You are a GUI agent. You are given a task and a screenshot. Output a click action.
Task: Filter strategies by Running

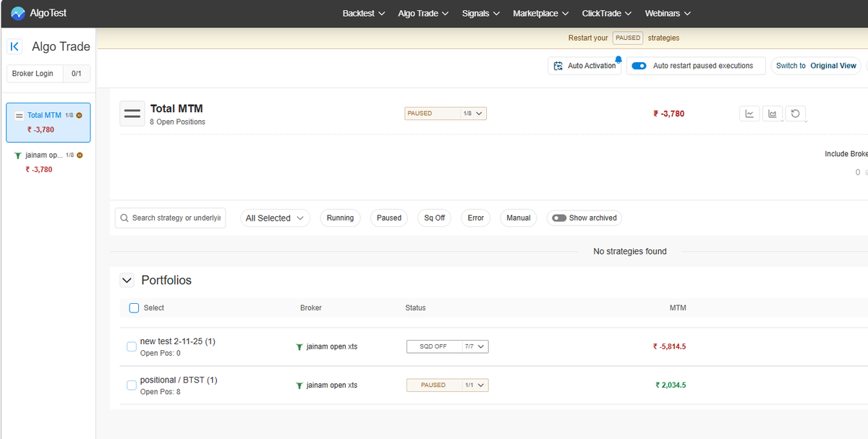(x=340, y=218)
